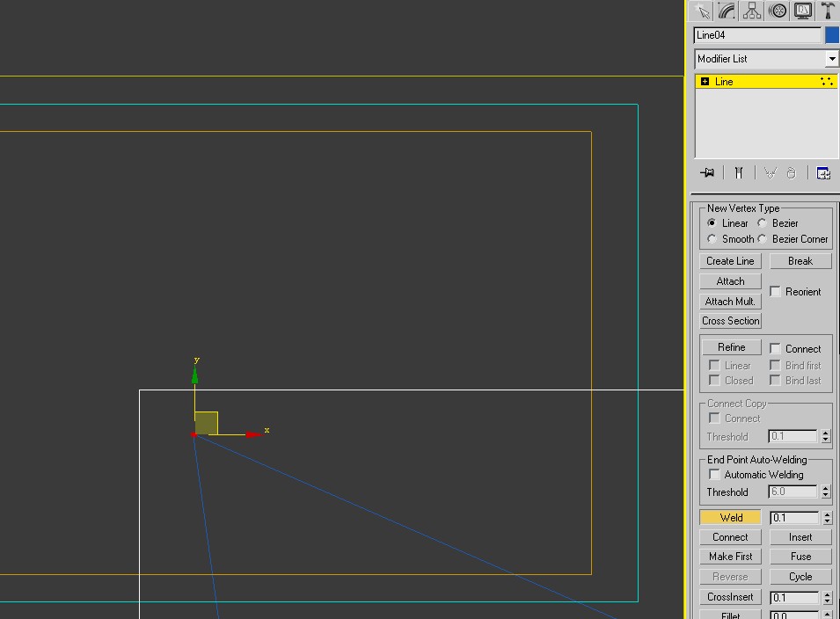This screenshot has height=619, width=840.
Task: Open the blue object color swatch
Action: coord(832,35)
